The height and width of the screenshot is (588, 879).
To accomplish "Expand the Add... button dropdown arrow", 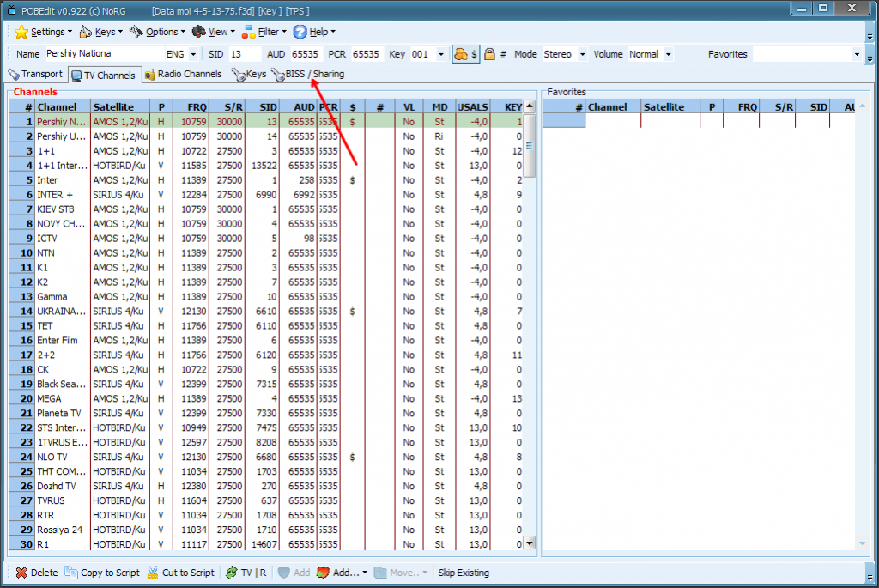I will [x=365, y=573].
